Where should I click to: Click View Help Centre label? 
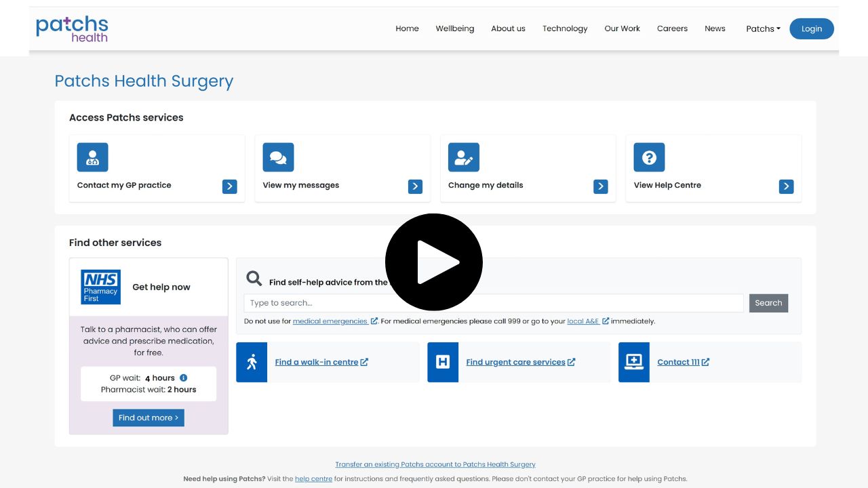(667, 185)
